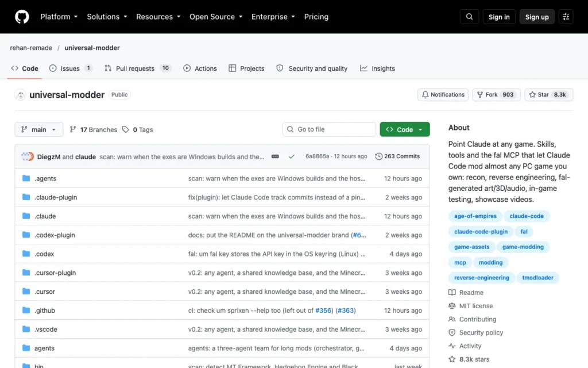Screen dimensions: 588x368
Task: Open the main branch selector dropdown
Action: [39, 129]
